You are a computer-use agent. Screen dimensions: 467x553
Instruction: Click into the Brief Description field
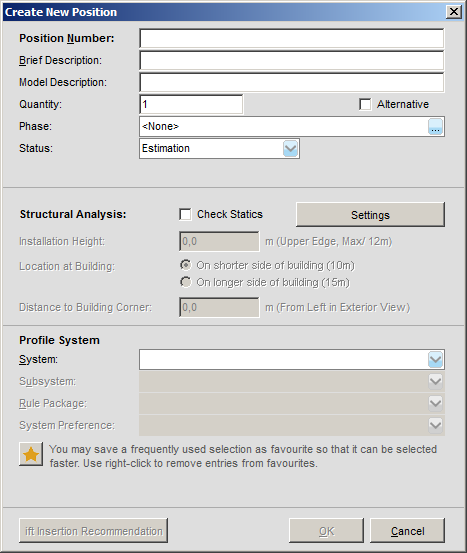pos(292,60)
